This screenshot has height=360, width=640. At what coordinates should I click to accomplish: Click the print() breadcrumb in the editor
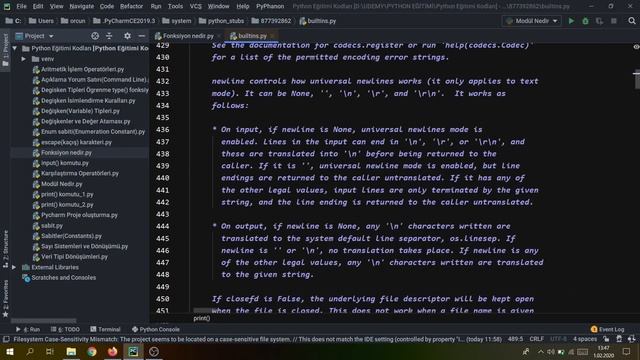coord(202,318)
